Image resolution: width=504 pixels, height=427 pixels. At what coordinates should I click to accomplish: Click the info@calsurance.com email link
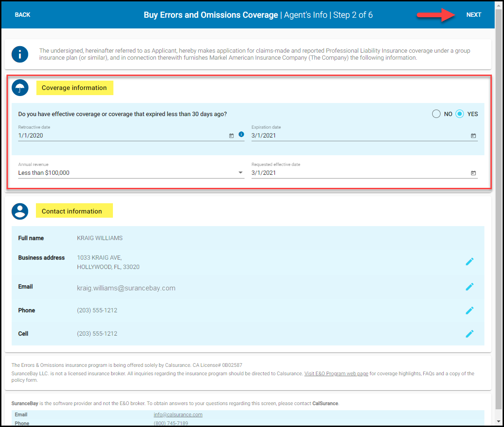tap(178, 414)
